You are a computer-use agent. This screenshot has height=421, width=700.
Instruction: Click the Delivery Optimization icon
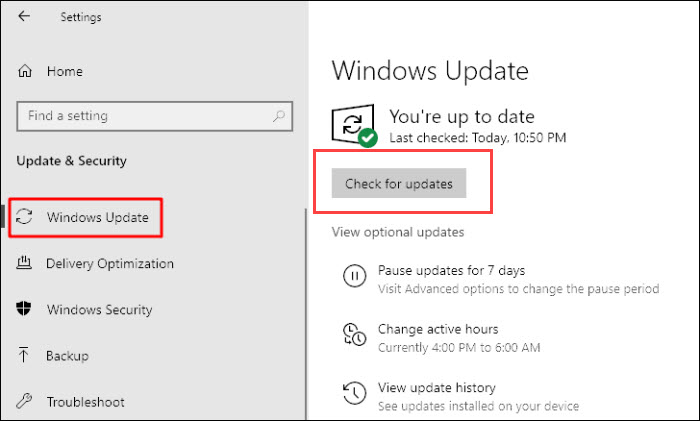pos(26,264)
